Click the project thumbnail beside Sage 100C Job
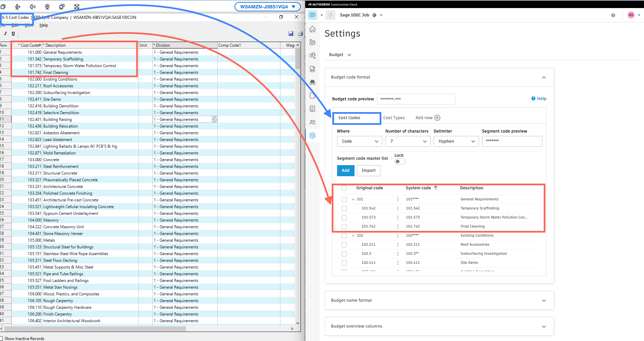The height and width of the screenshot is (341, 644). [330, 15]
